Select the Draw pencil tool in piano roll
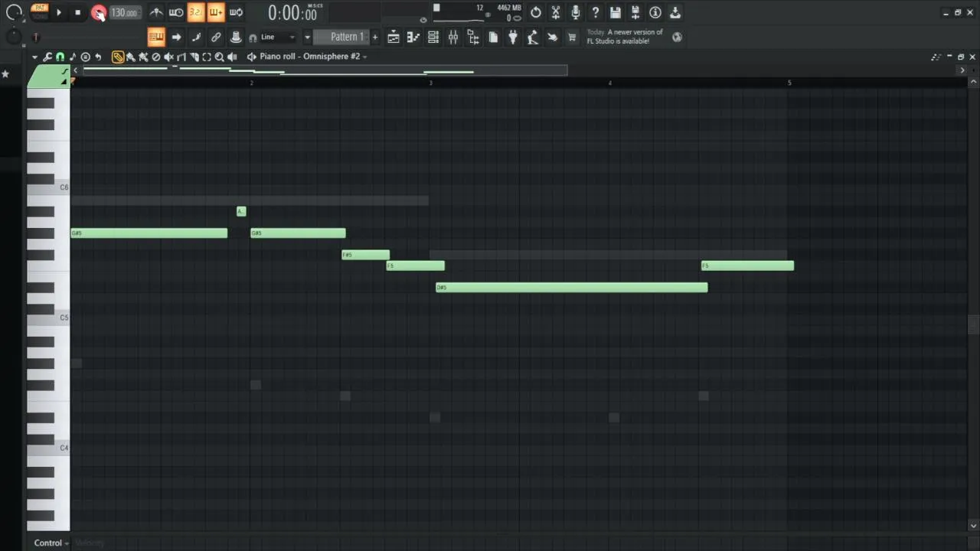This screenshot has height=551, width=980. 118,57
